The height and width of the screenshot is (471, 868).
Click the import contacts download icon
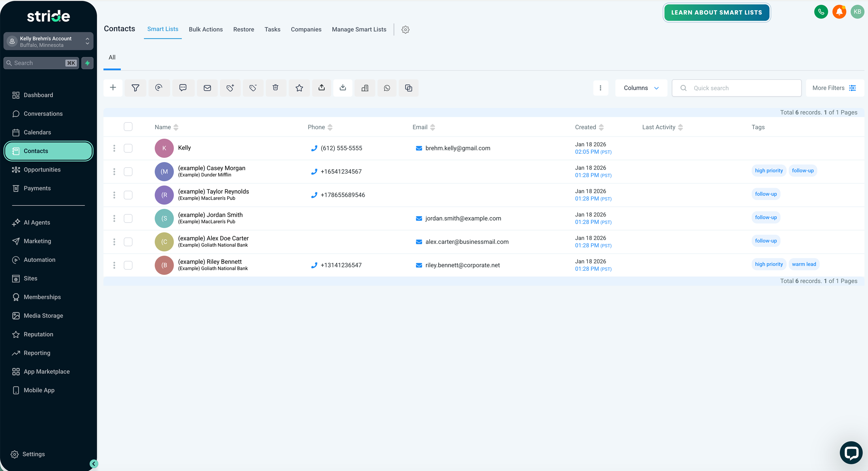[x=343, y=88]
